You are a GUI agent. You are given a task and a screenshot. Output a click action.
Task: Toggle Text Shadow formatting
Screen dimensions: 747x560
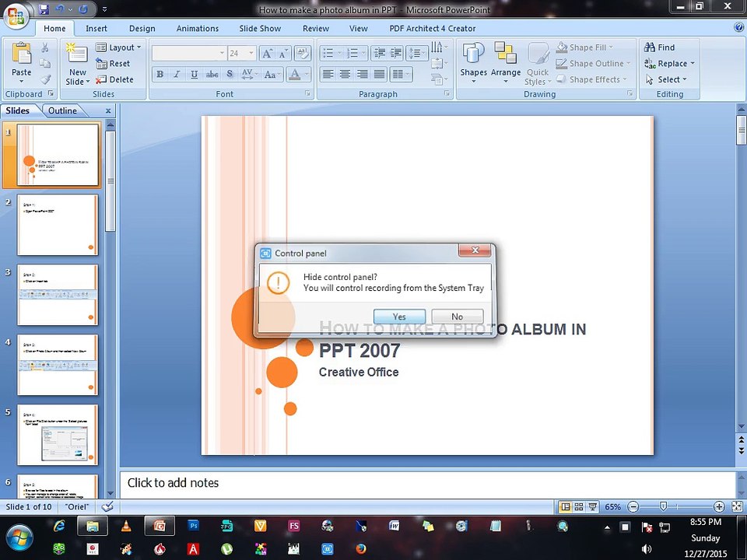230,75
